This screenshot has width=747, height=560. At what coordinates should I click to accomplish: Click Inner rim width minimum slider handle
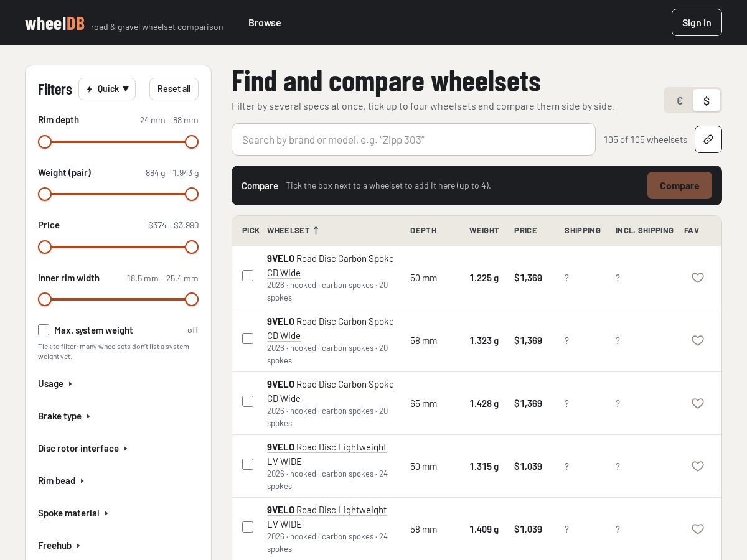pyautogui.click(x=45, y=299)
